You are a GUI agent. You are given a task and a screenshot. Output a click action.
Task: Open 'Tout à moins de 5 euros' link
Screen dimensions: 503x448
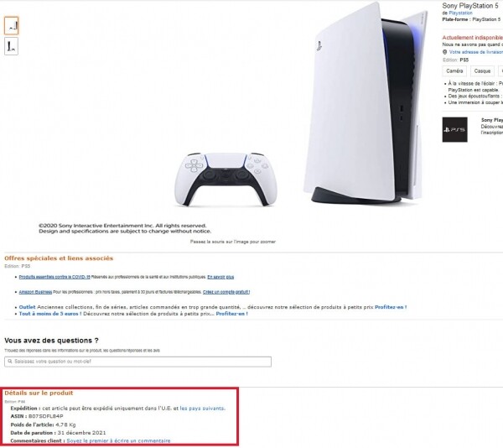(x=50, y=314)
